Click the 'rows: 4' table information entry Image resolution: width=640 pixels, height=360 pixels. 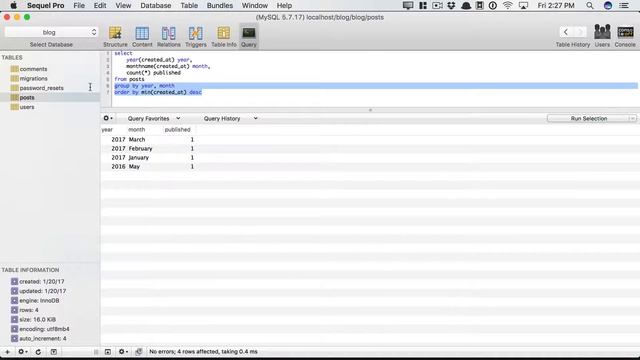click(29, 310)
